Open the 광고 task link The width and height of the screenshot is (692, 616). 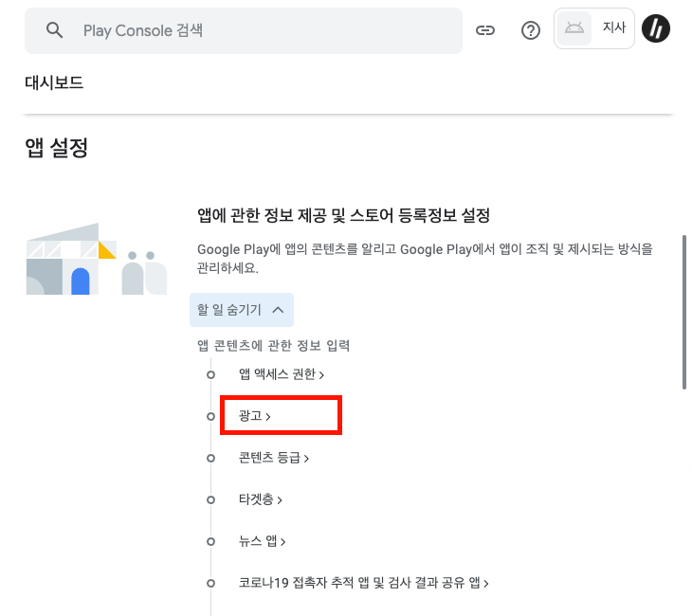click(255, 416)
